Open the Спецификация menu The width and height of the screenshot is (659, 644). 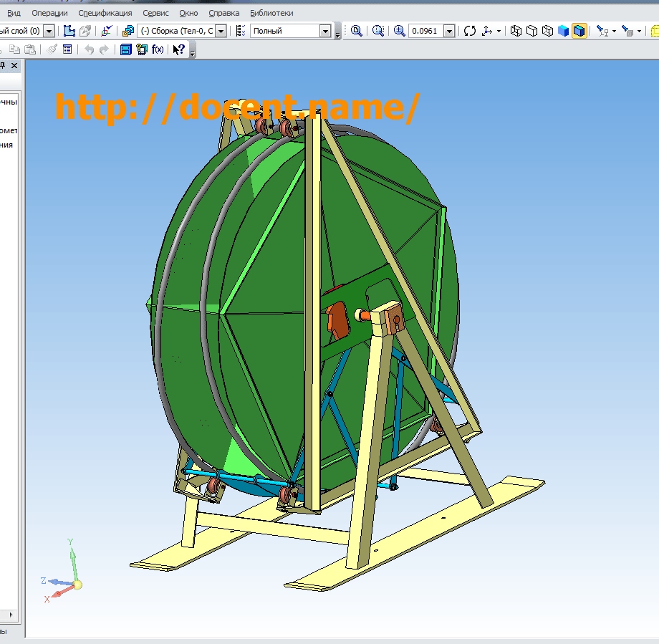tap(105, 13)
